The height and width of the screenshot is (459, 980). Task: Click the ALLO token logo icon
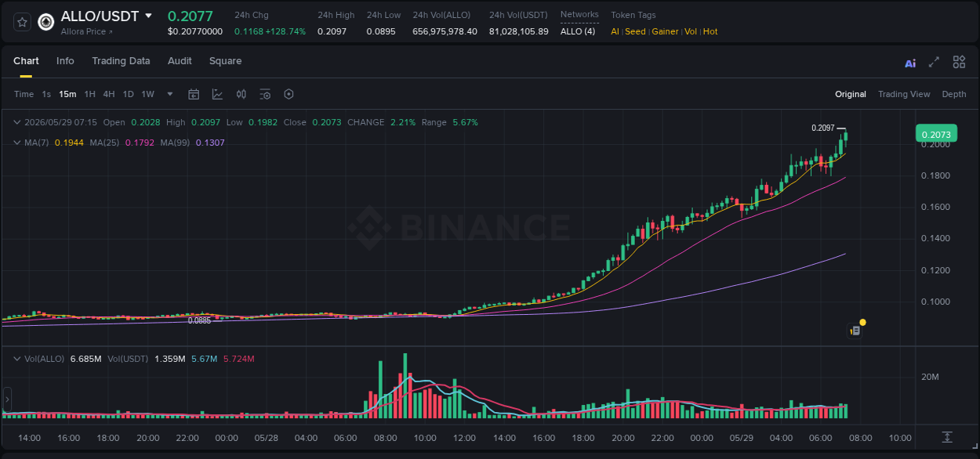(46, 22)
